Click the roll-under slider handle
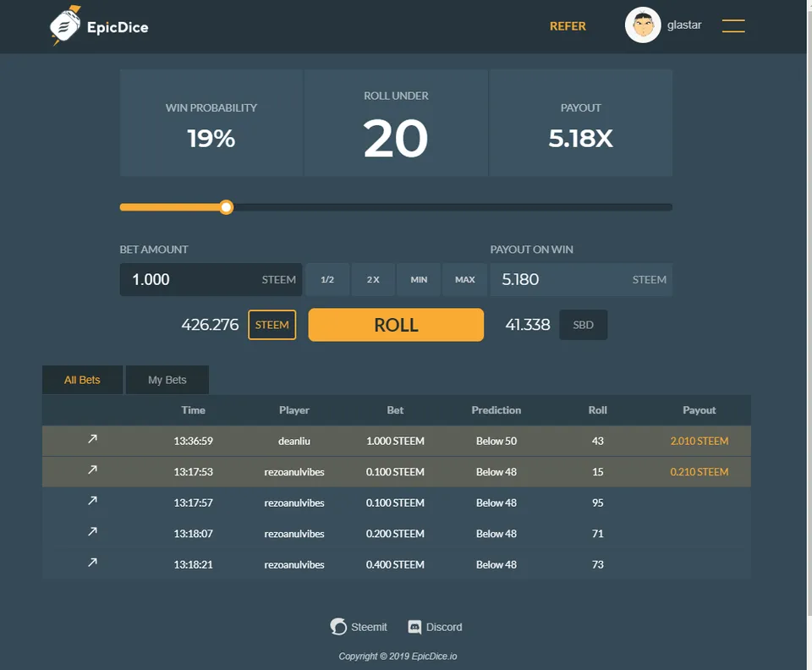 [x=227, y=207]
